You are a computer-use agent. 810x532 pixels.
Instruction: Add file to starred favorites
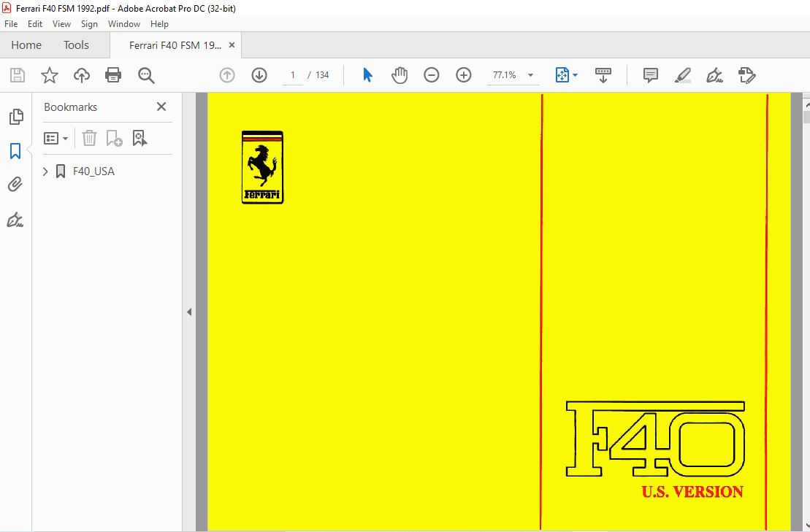pos(50,75)
